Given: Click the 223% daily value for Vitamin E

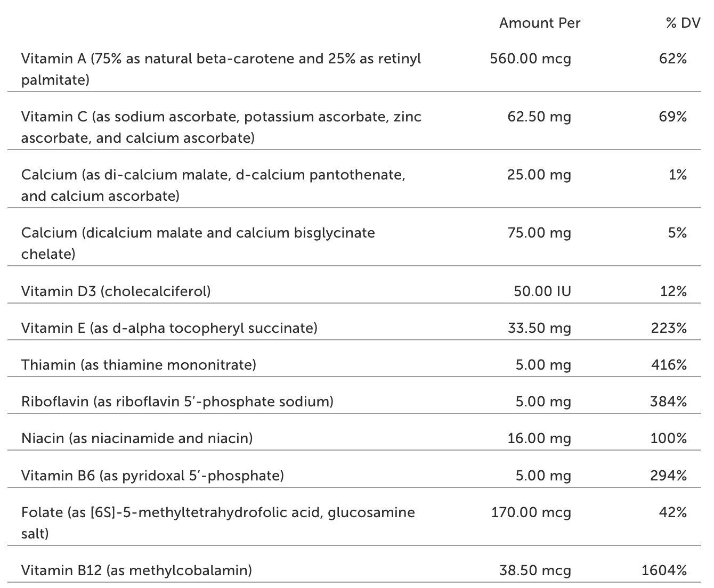Looking at the screenshot, I should click(669, 328).
